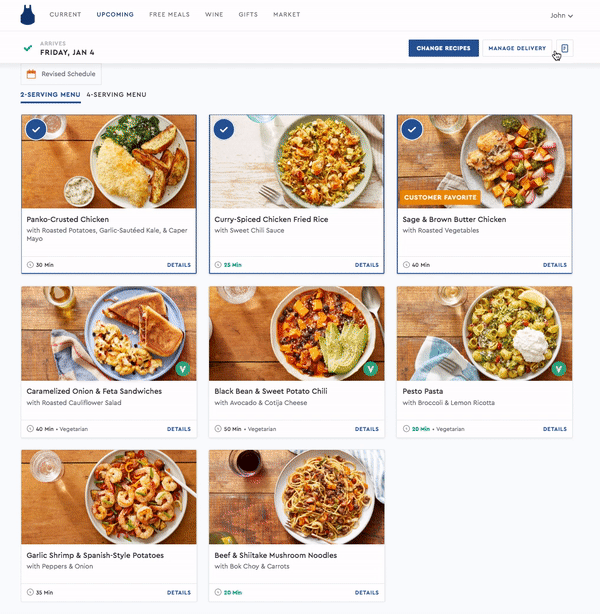The image size is (600, 614).
Task: Click the clock icon on Panko-Crusted Chicken card
Action: [x=30, y=265]
